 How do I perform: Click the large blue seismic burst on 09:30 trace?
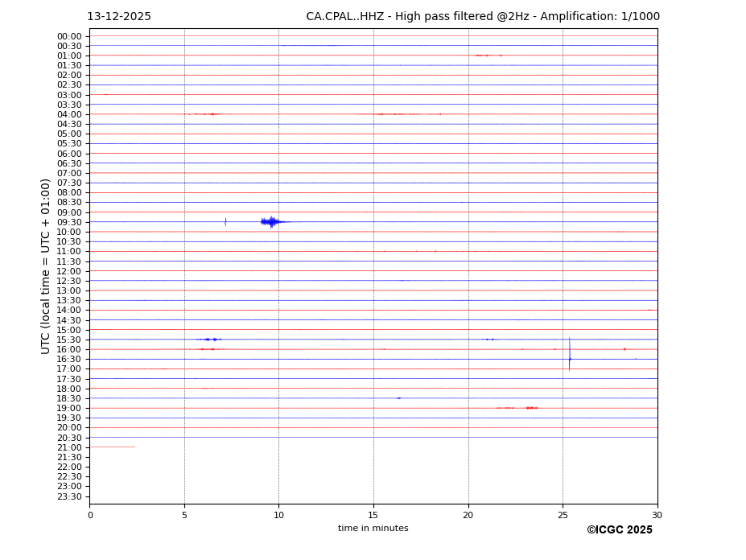point(271,221)
